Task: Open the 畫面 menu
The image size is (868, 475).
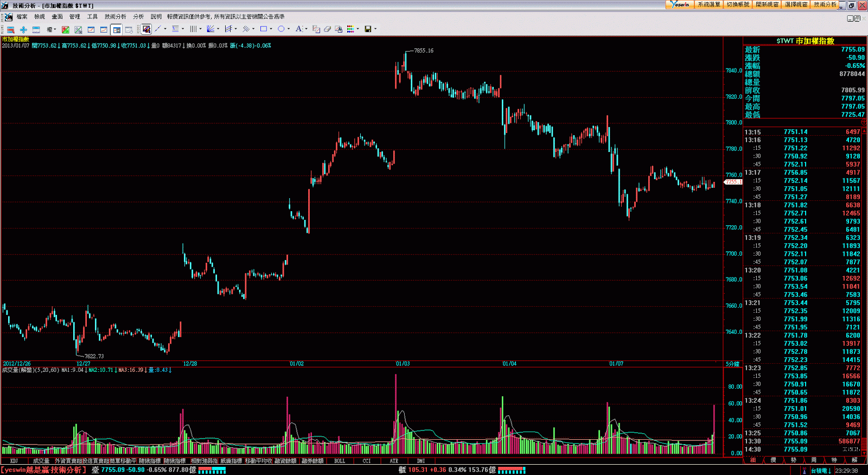Action: [57, 17]
